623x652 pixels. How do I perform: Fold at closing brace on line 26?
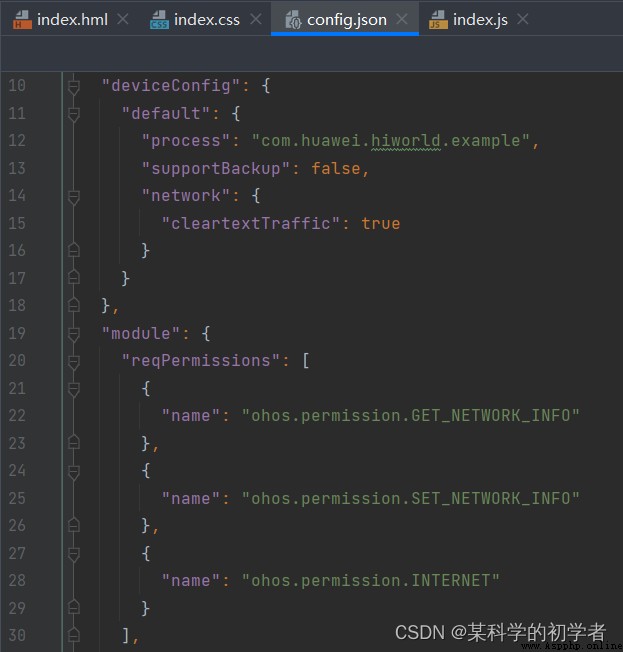tap(74, 525)
